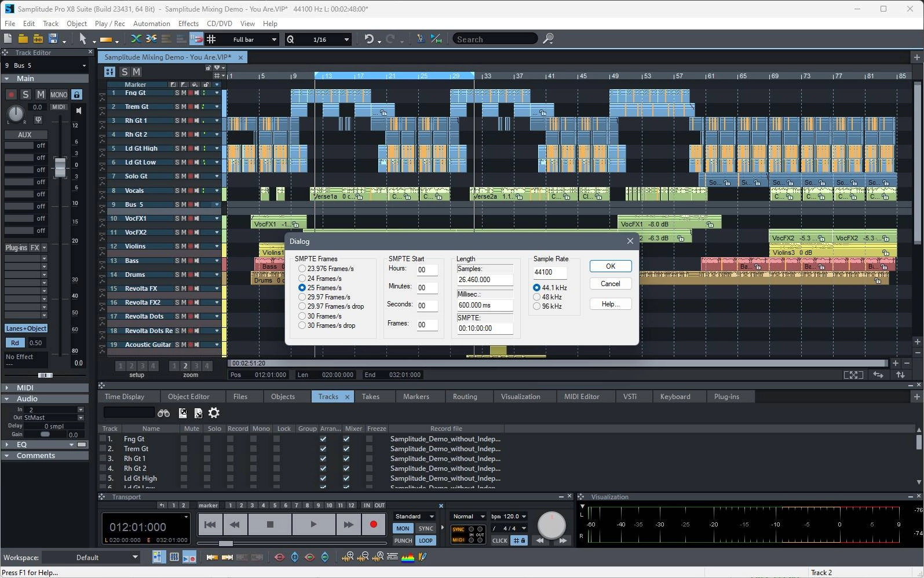Image resolution: width=924 pixels, height=578 pixels.
Task: Click the lock icon in Track Editor
Action: (76, 94)
